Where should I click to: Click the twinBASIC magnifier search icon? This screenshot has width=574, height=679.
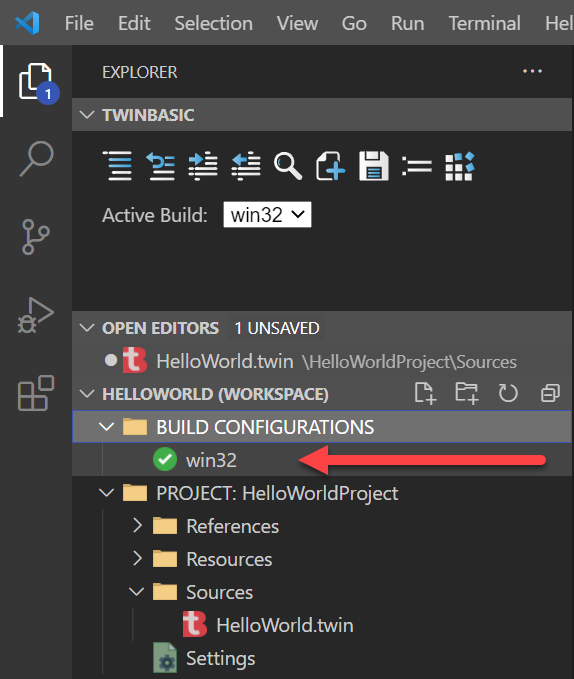point(288,165)
